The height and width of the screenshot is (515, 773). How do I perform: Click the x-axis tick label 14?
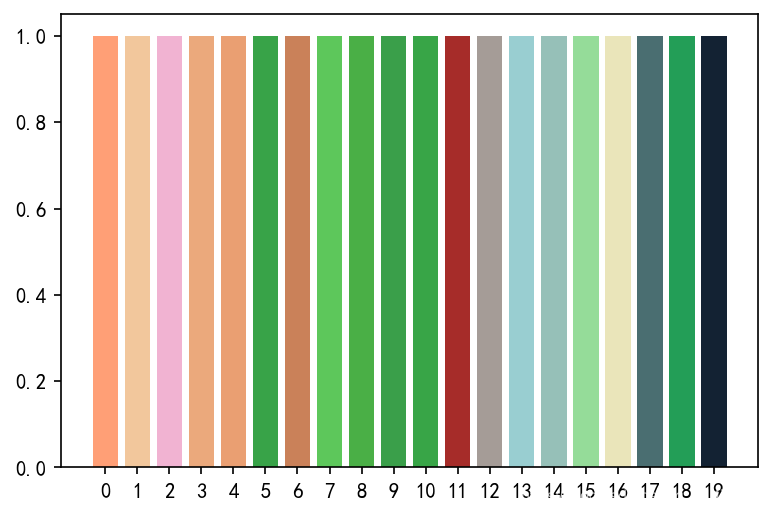(x=554, y=491)
